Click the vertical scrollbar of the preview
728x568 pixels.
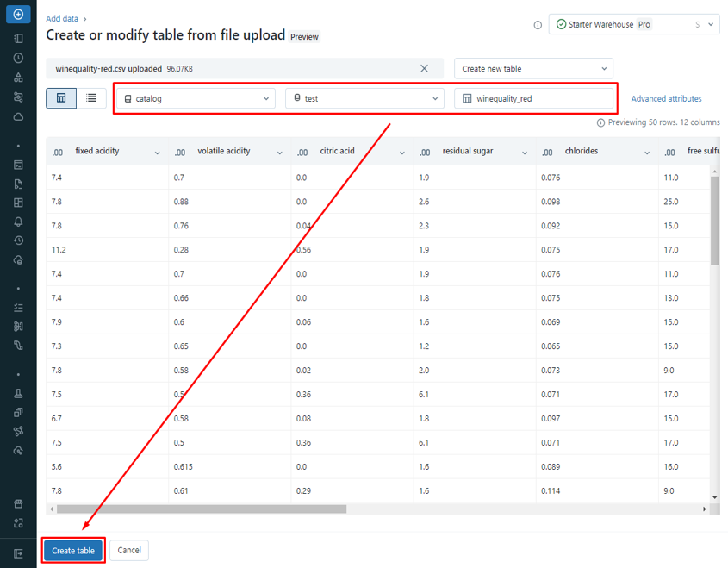(x=714, y=221)
